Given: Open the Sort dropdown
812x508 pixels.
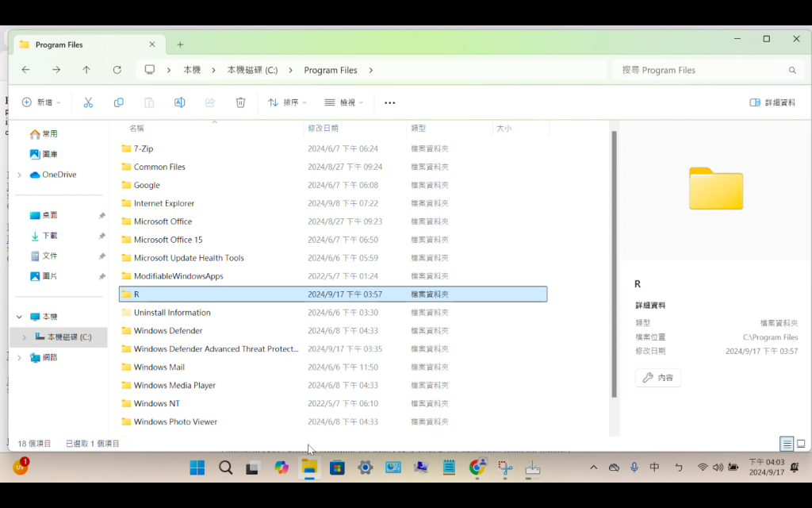Looking at the screenshot, I should [287, 102].
